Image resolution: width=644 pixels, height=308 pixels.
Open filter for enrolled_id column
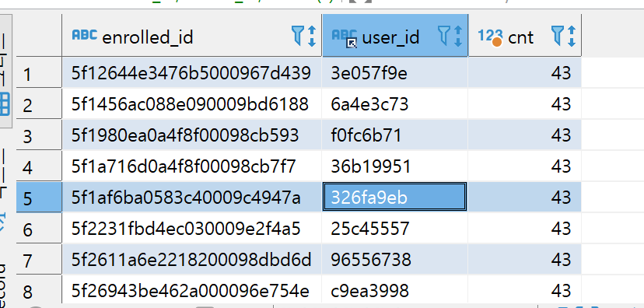(297, 35)
